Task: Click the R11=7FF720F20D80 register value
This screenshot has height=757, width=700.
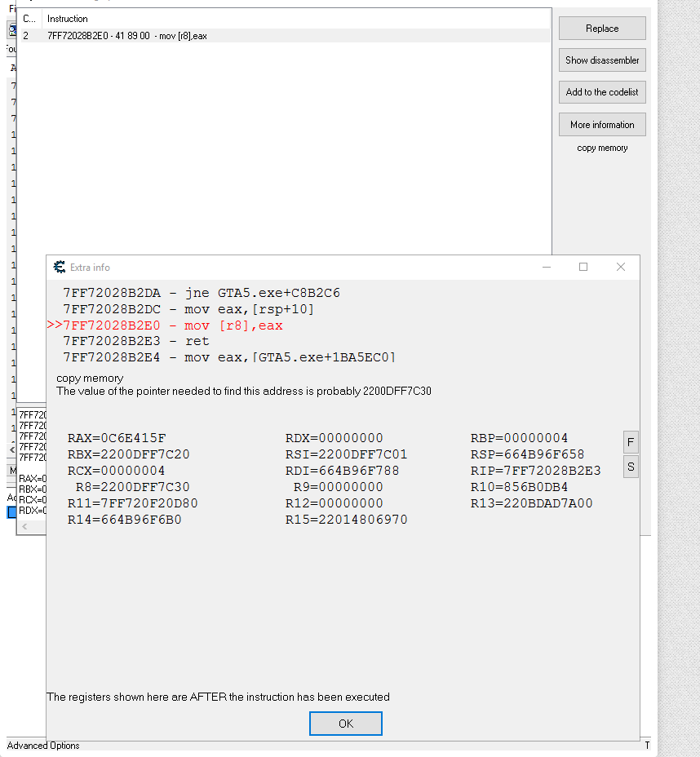Action: [133, 503]
